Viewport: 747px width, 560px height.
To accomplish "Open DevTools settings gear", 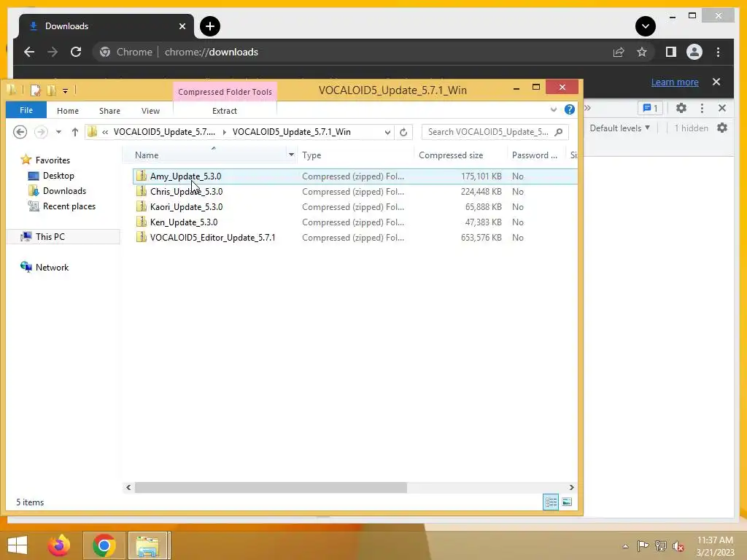I will [681, 108].
